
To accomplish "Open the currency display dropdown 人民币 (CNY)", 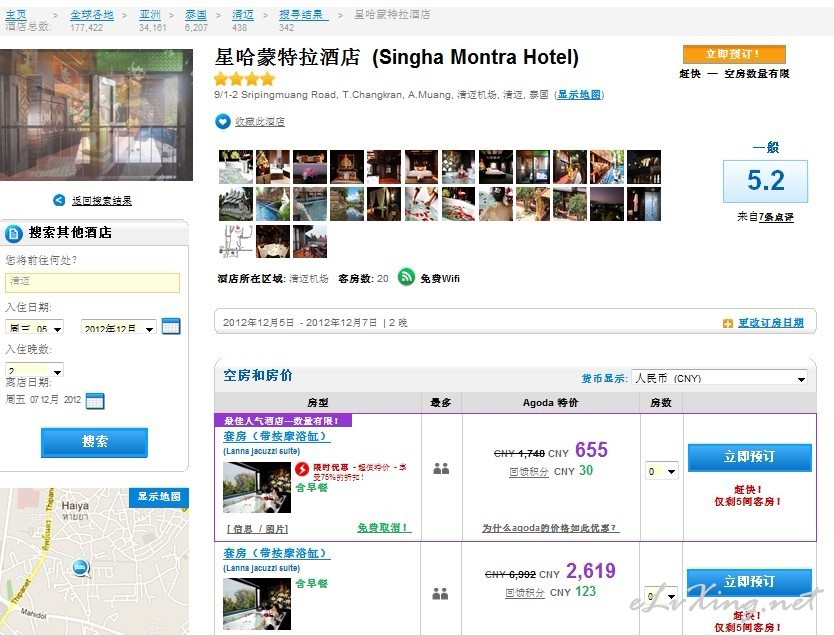I will (x=719, y=378).
